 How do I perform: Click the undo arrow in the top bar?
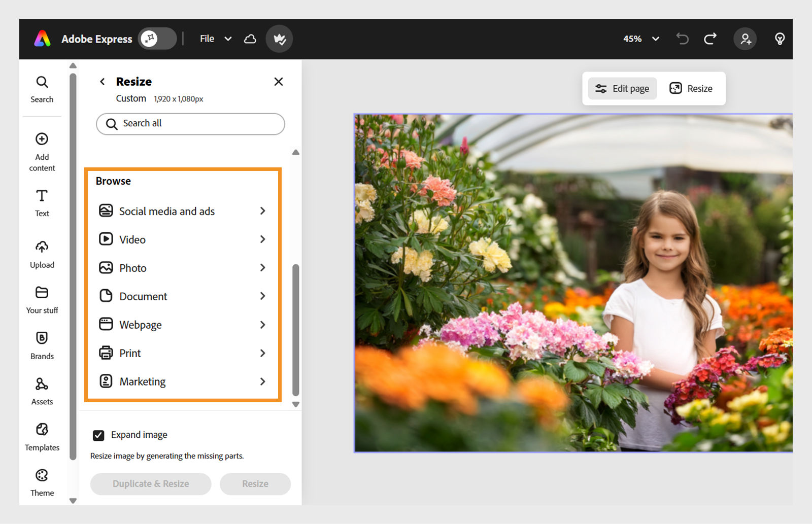click(682, 39)
